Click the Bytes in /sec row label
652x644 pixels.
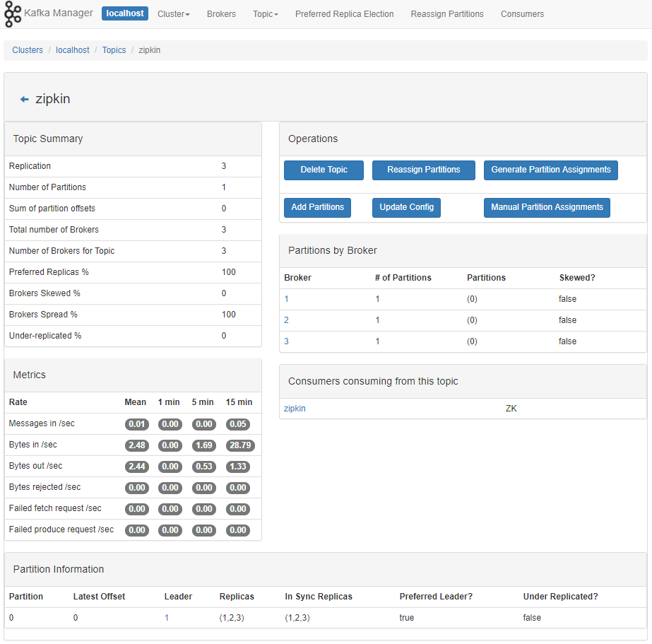coord(33,445)
